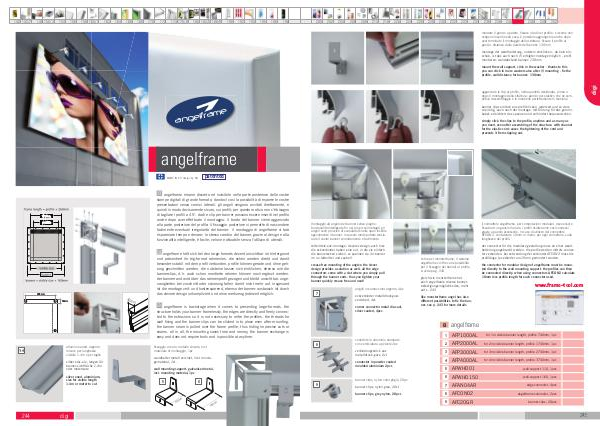
Task: Open the orange thumbnail ending the strip
Action: coord(551,15)
